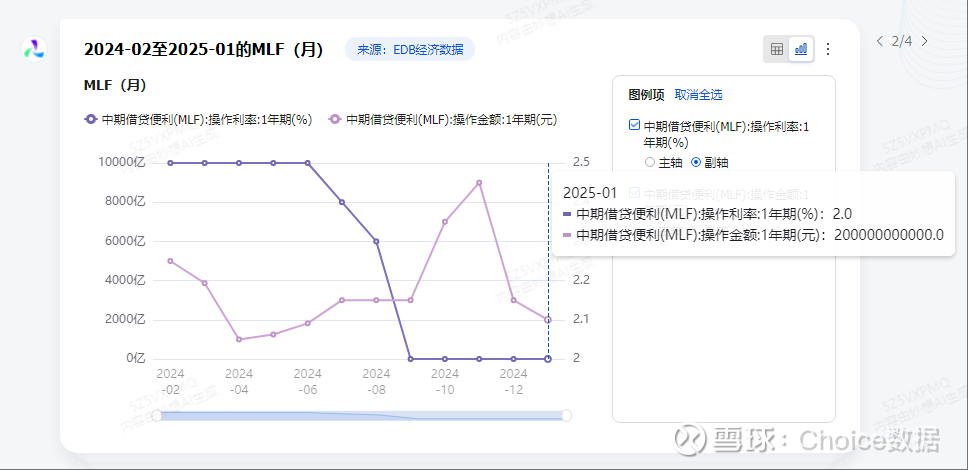
Task: Select the 主轴 radio button
Action: pyautogui.click(x=649, y=162)
